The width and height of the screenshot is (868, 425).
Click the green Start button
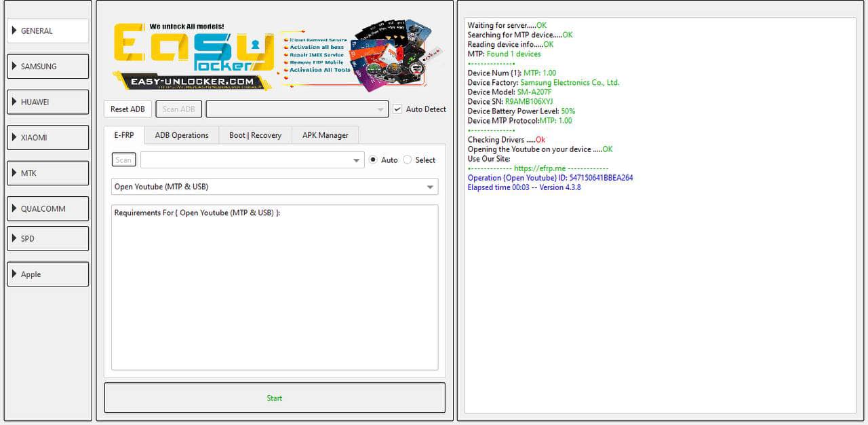(275, 398)
